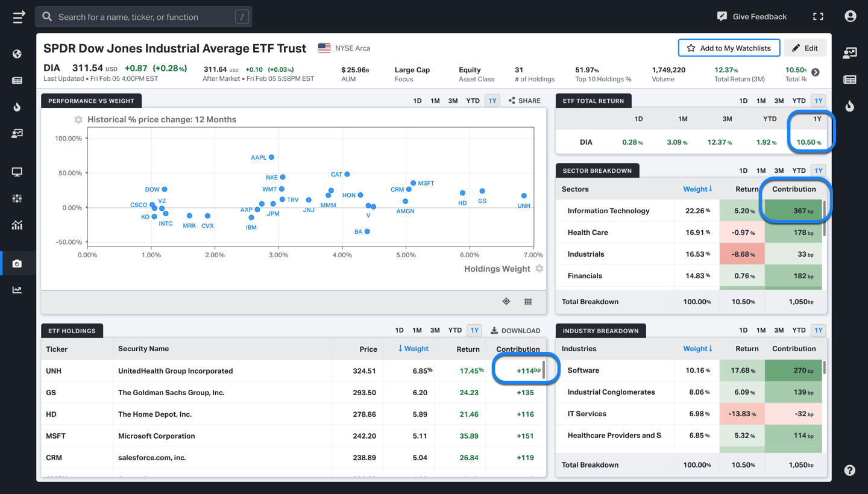Focus the name, ticker, or function search field
The height and width of the screenshot is (494, 868).
point(143,17)
